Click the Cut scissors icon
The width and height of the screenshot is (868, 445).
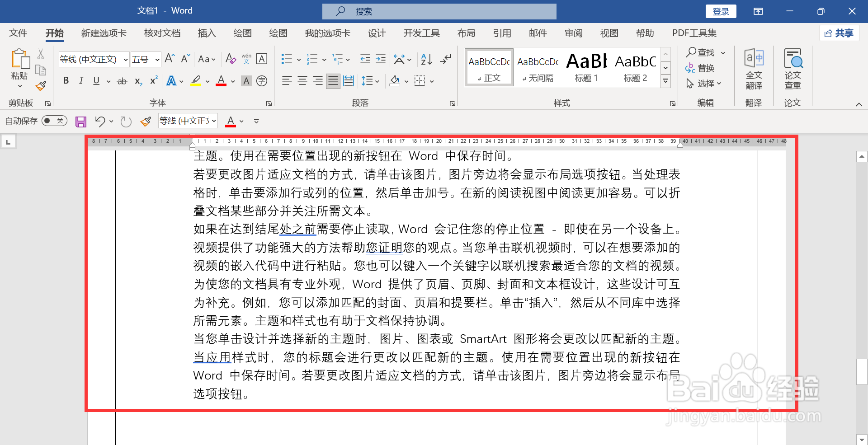[41, 54]
